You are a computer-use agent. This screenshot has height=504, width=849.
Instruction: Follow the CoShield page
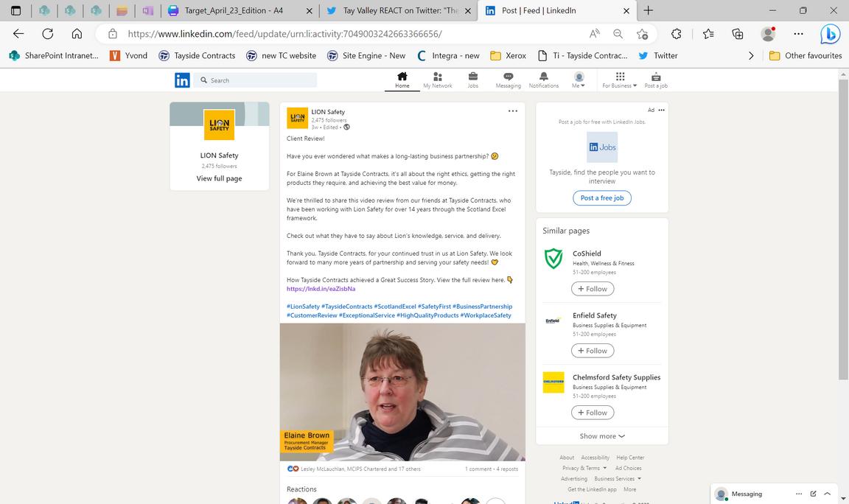(593, 289)
